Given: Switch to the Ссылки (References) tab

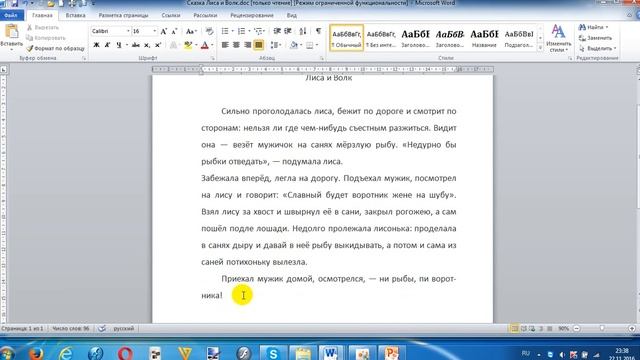Looking at the screenshot, I should tap(171, 16).
